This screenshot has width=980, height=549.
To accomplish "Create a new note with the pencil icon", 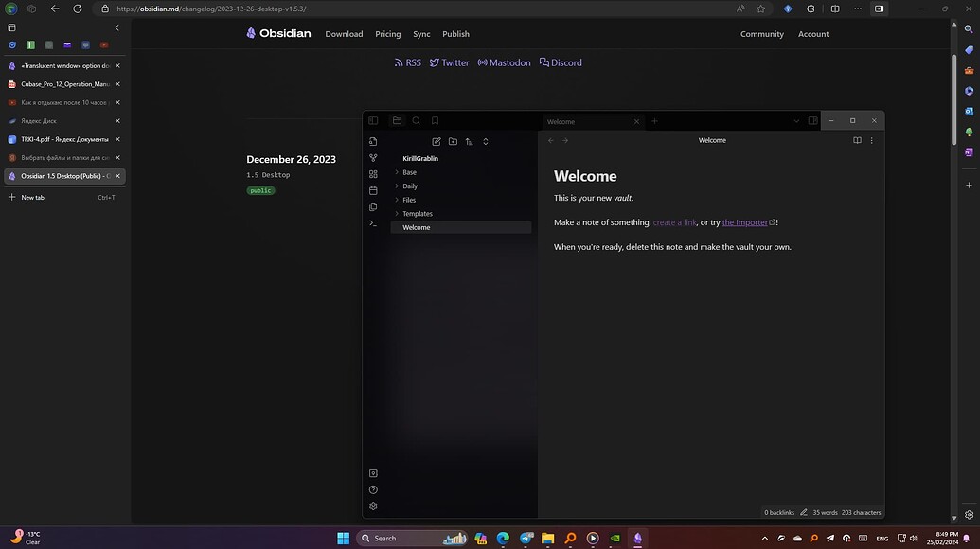I will click(x=437, y=141).
